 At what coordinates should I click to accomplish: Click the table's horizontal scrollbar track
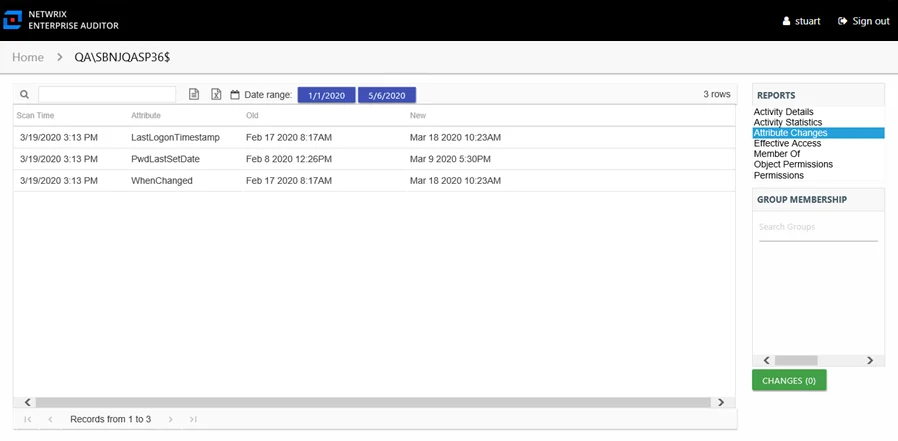click(x=374, y=403)
